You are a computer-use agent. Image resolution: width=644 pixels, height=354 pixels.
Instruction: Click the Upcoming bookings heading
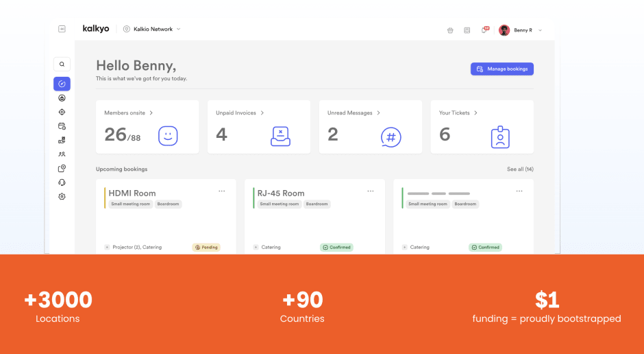point(121,169)
